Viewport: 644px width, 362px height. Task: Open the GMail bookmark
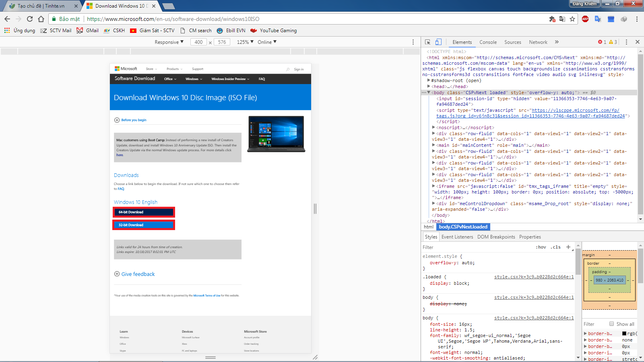pos(88,31)
